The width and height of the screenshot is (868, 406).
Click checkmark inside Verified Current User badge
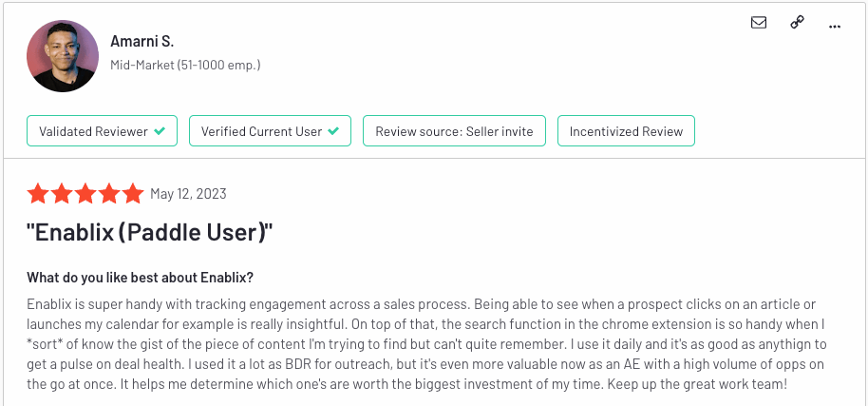click(333, 131)
